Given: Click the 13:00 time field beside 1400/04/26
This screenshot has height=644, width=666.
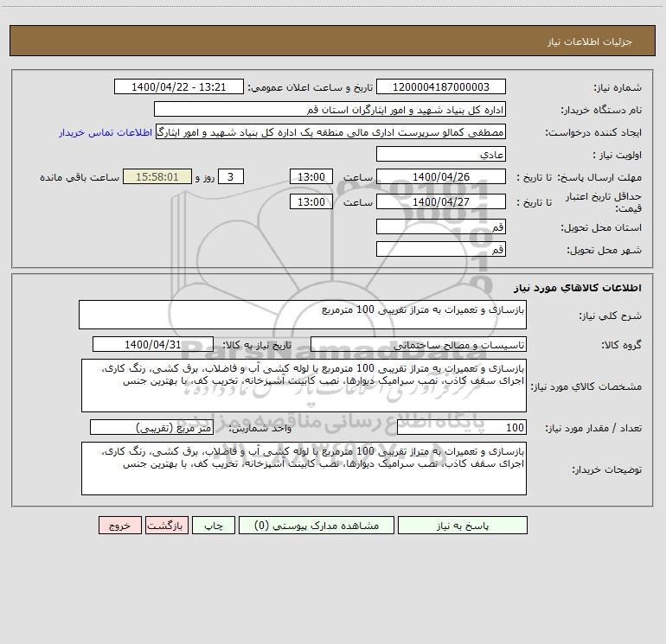Looking at the screenshot, I should click(311, 176).
